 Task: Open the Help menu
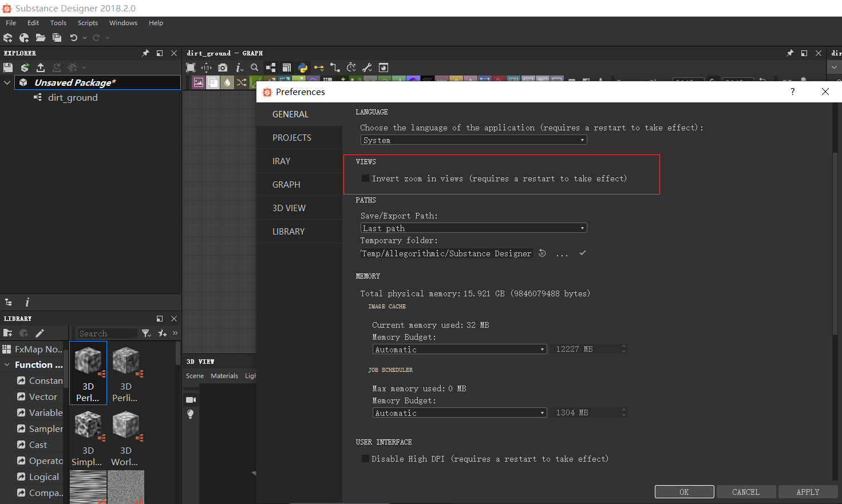click(x=156, y=23)
